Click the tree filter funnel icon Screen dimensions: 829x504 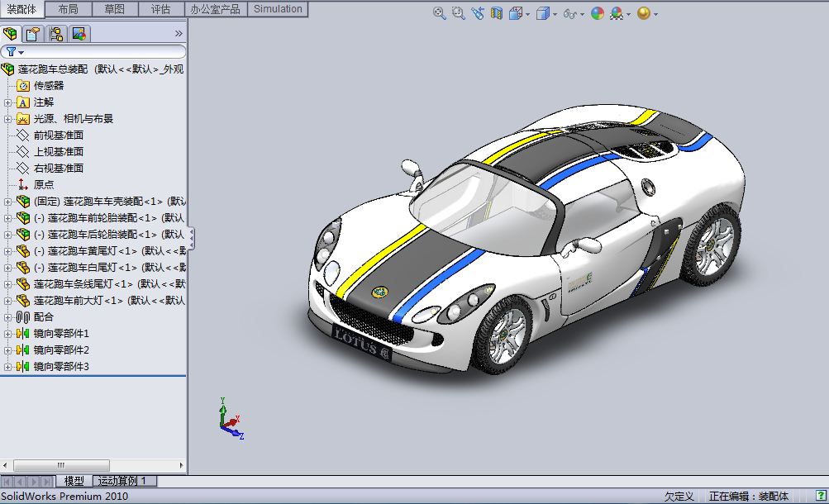[11, 52]
